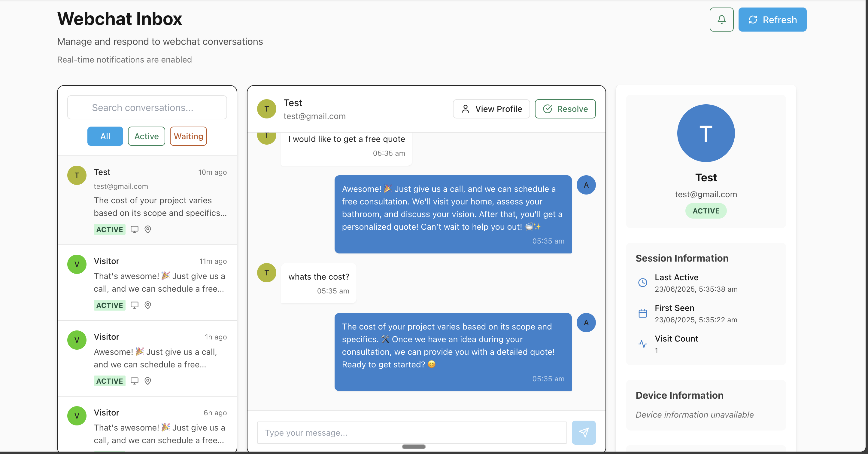
Task: Click the Visit Count activity icon
Action: [642, 344]
